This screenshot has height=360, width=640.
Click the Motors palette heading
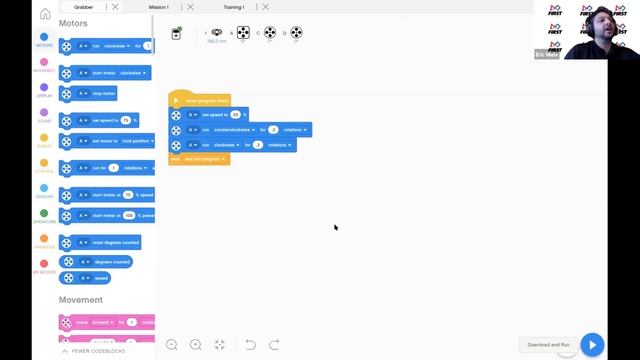[73, 23]
